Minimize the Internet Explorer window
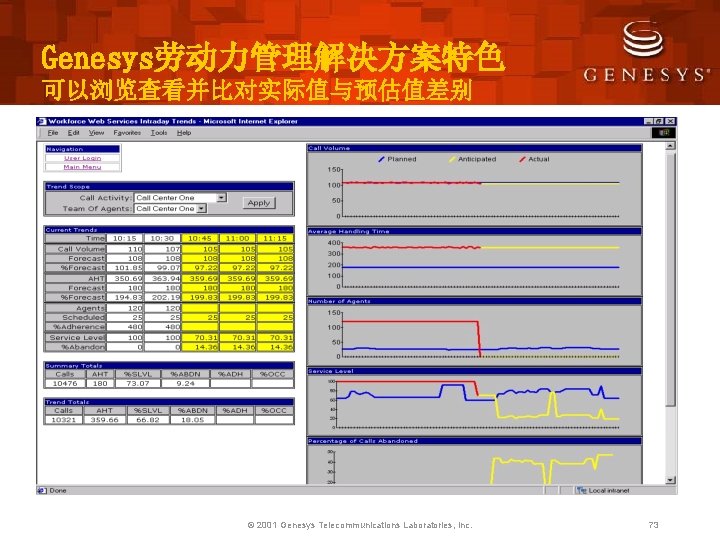 pos(648,121)
